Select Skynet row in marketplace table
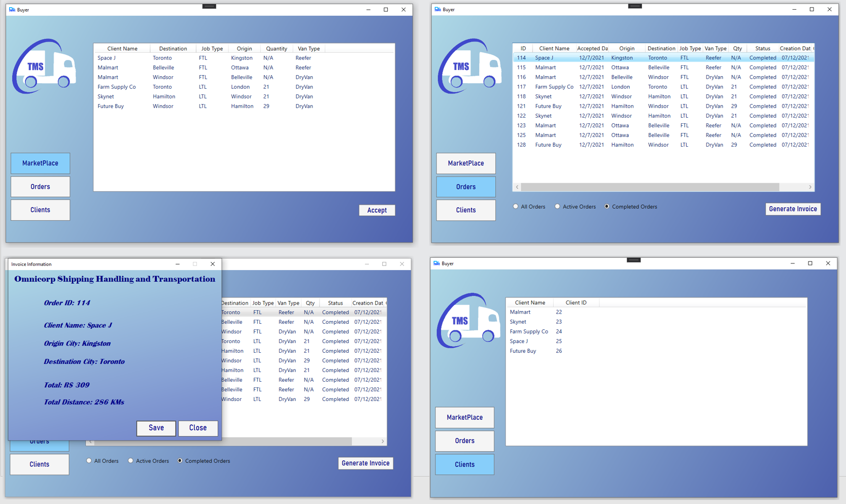The width and height of the screenshot is (846, 504). (x=244, y=96)
